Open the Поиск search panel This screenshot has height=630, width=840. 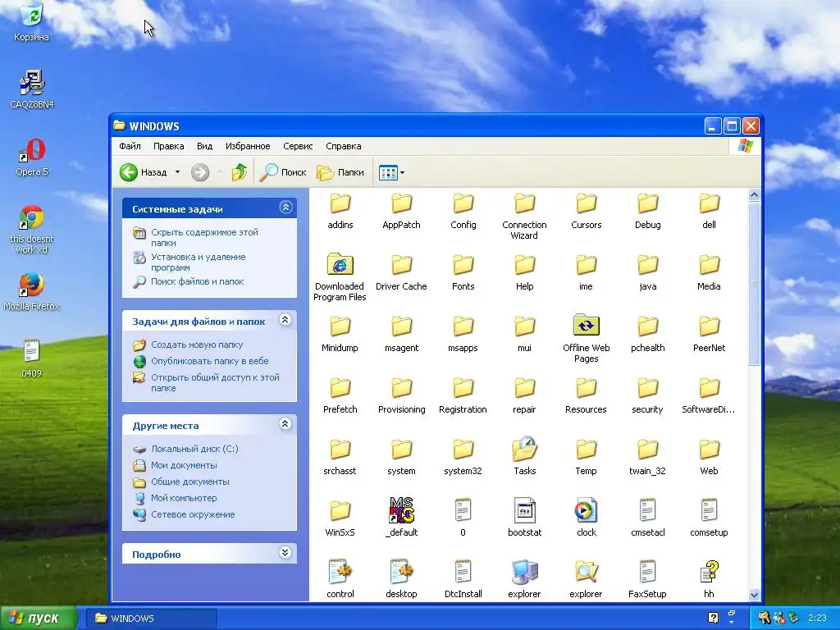[x=283, y=172]
